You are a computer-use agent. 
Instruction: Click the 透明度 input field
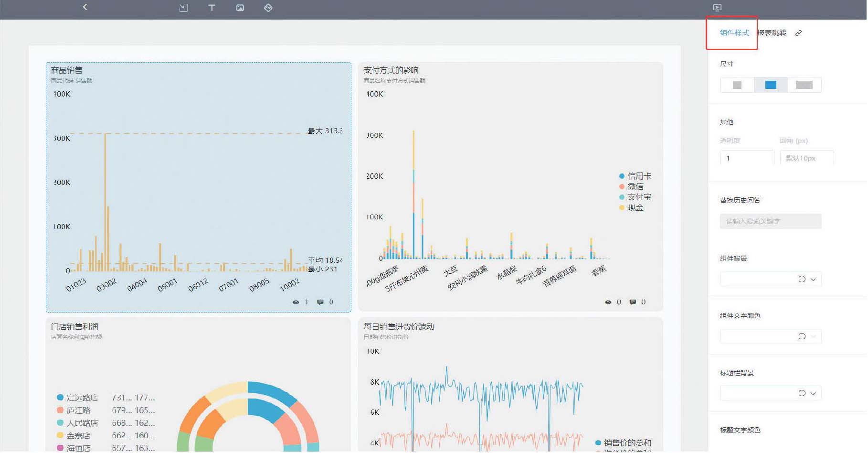(x=746, y=158)
